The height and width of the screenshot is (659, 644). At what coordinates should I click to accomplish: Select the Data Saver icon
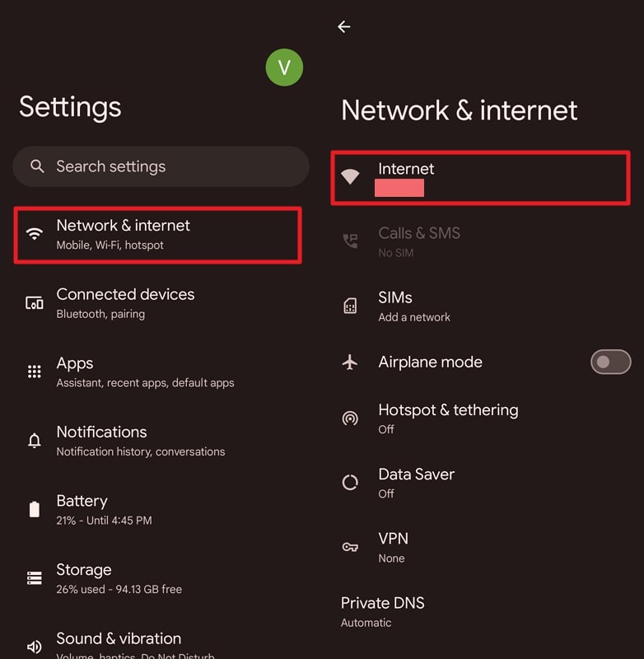350,482
